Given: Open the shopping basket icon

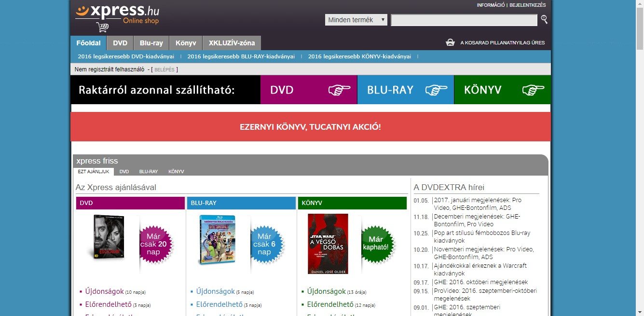Looking at the screenshot, I should [450, 42].
